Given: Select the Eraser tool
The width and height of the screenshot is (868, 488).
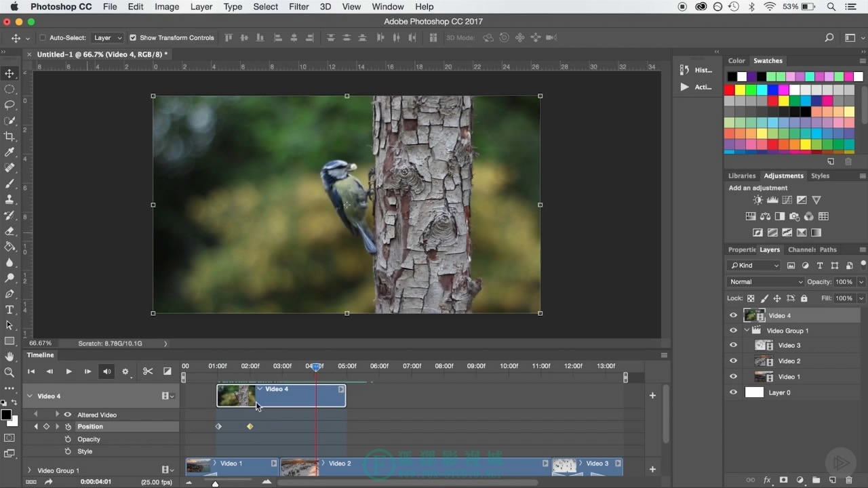Looking at the screenshot, I should (x=9, y=231).
